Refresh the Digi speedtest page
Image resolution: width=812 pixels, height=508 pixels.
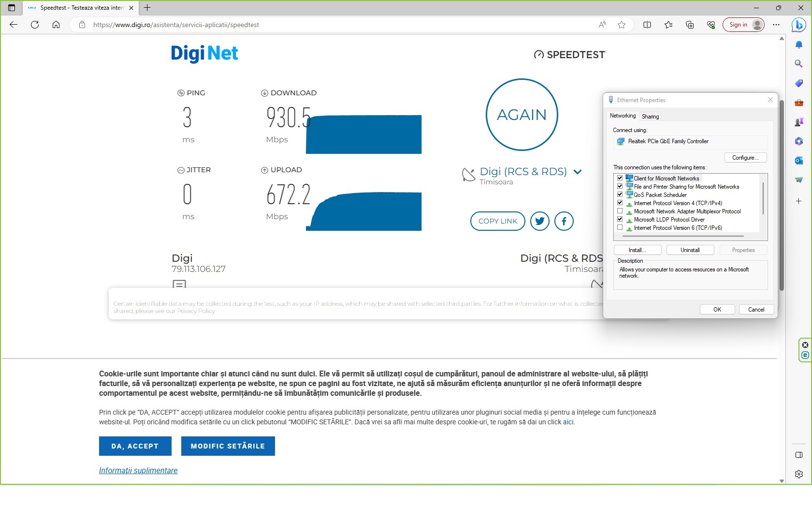coord(35,25)
